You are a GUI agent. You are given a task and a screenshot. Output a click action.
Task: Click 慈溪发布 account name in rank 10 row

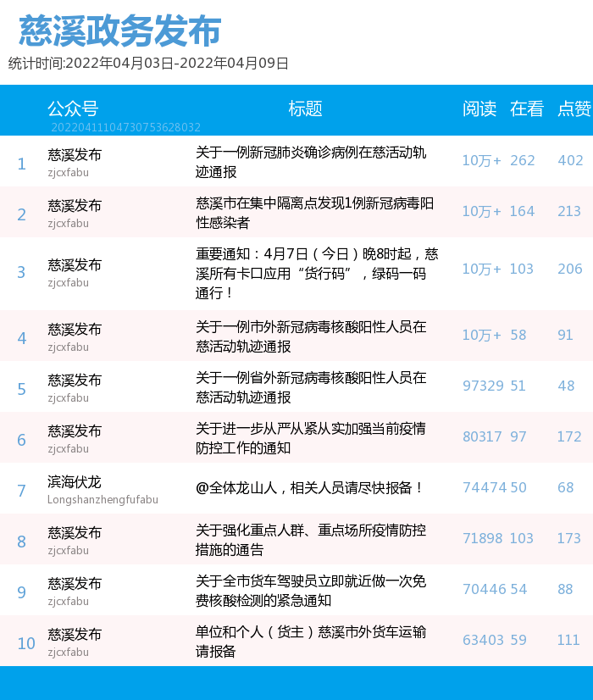74,635
